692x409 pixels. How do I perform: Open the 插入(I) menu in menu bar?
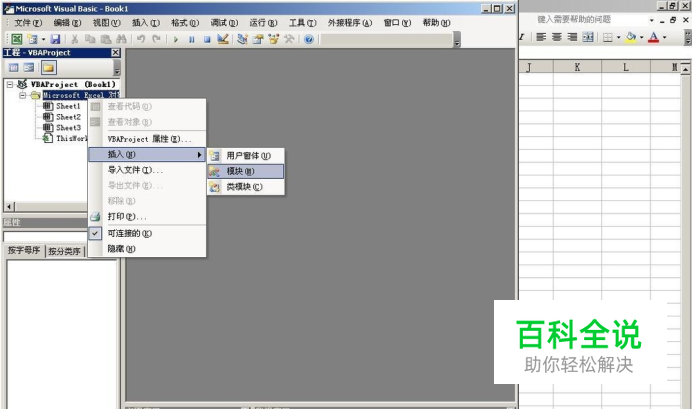point(146,23)
